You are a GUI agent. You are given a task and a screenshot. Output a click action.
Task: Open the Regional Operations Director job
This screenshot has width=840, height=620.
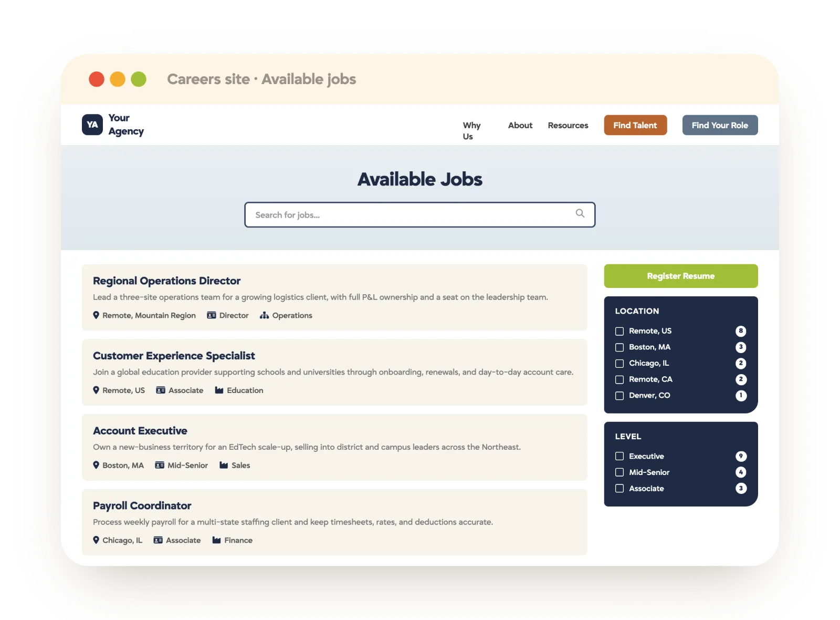coord(166,281)
